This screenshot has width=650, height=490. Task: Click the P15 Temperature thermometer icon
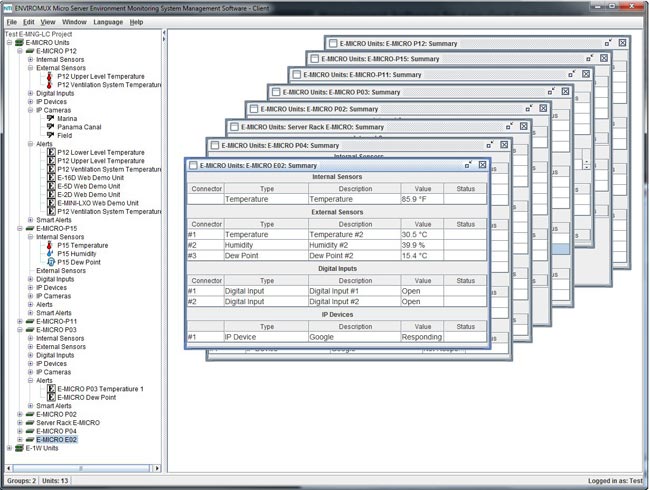(49, 245)
